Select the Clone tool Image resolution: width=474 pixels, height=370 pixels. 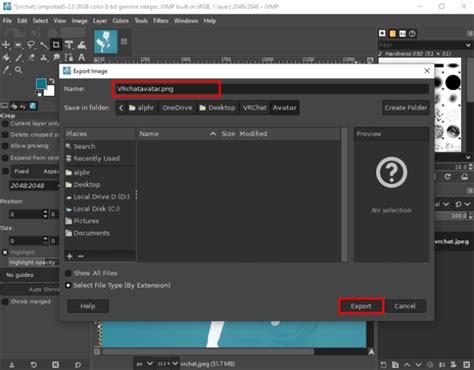click(44, 57)
